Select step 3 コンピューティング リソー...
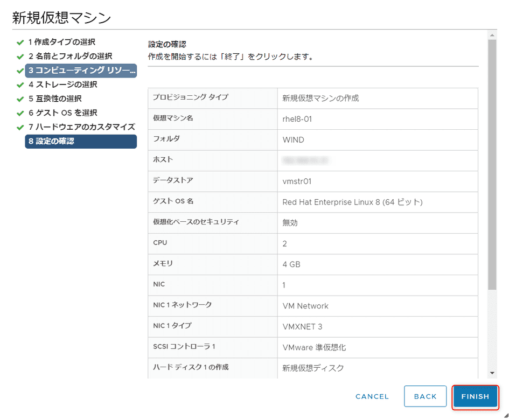The width and height of the screenshot is (509, 420). click(x=81, y=71)
